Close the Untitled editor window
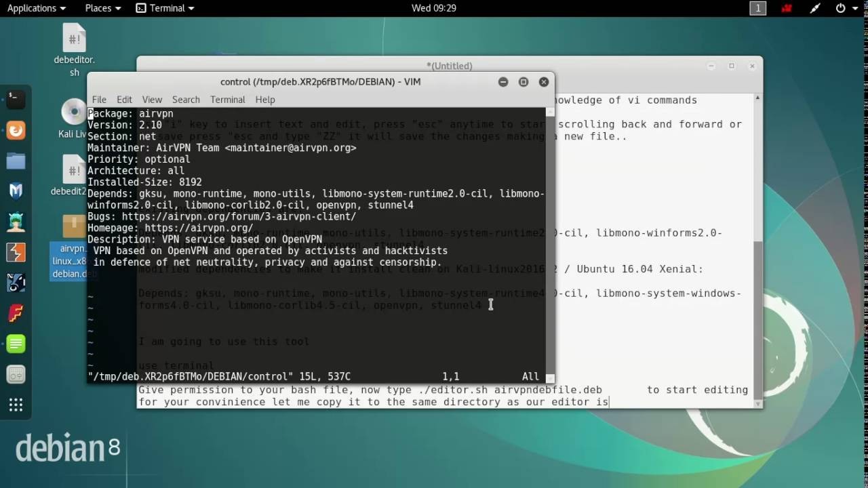The height and width of the screenshot is (488, 868). [x=752, y=66]
